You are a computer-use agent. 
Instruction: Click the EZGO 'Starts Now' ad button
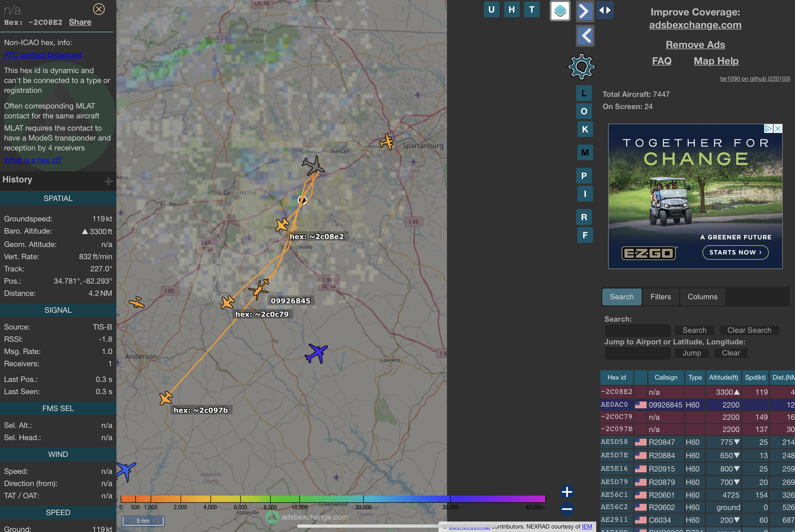coord(735,252)
